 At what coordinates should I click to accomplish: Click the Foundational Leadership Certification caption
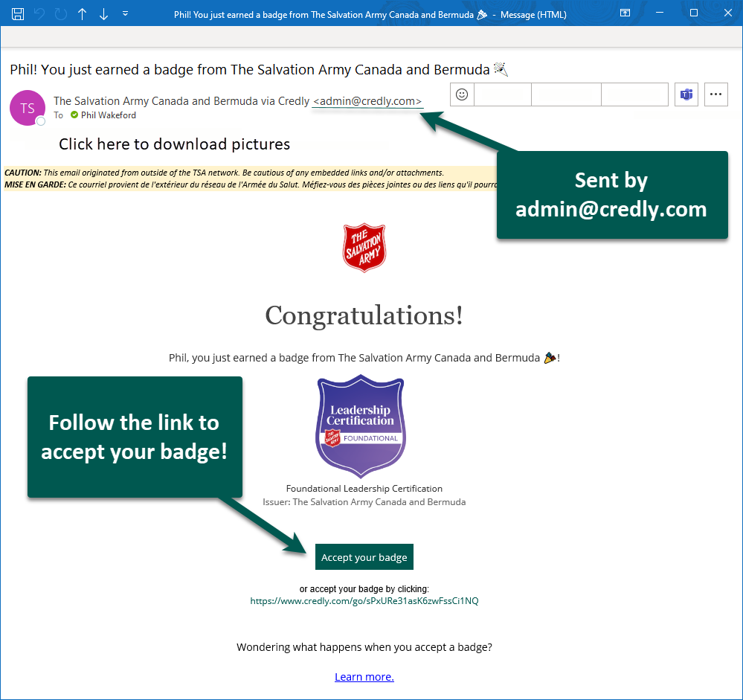coord(364,489)
